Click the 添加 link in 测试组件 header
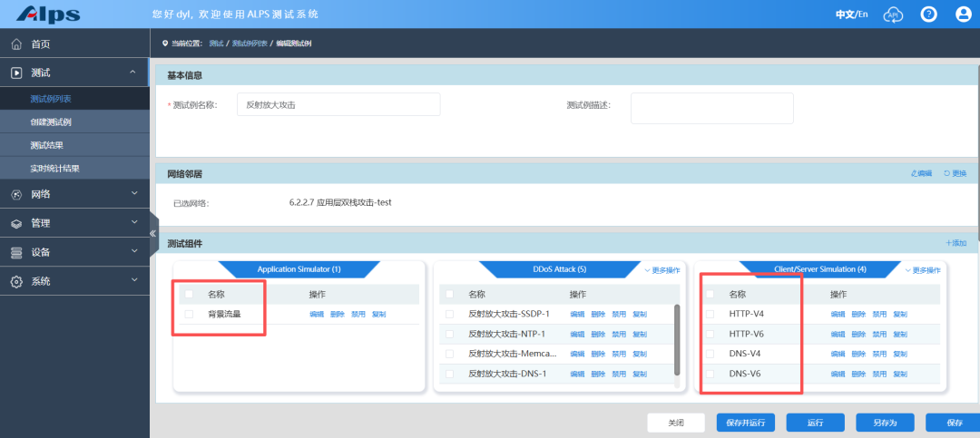 tap(955, 243)
